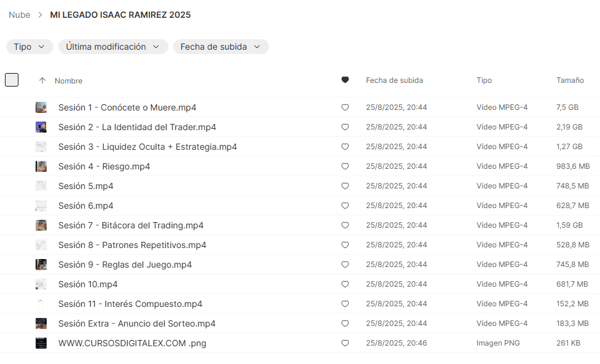Open Sesión 9 - Reglas del Juego.mp4
This screenshot has width=600, height=364.
coord(125,265)
